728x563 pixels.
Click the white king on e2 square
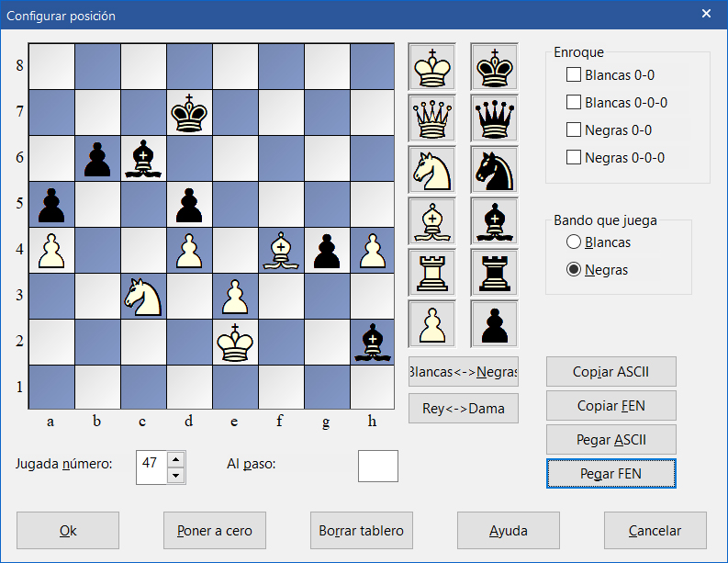click(235, 342)
